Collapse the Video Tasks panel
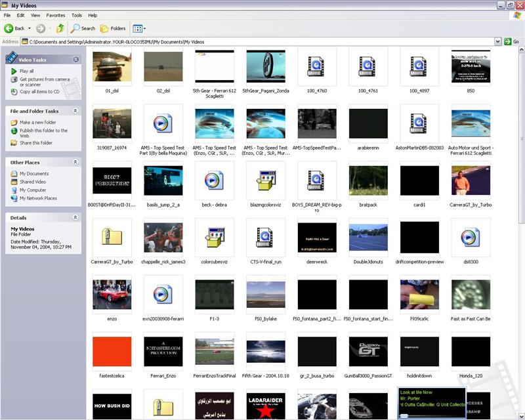The width and height of the screenshot is (525, 420). click(x=75, y=59)
